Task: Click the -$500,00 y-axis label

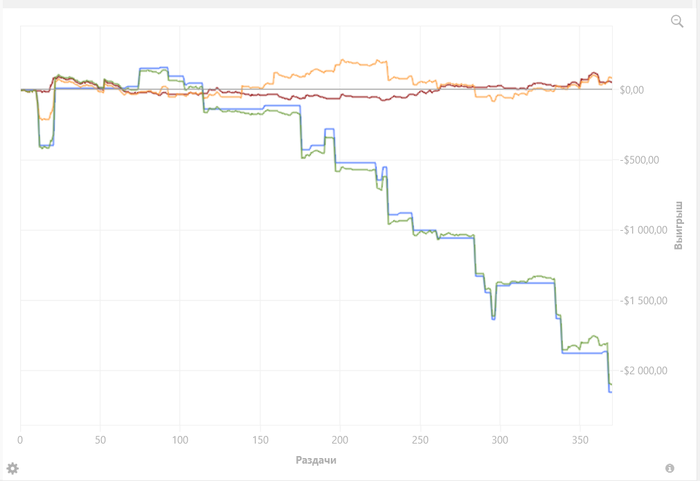Action: [x=640, y=160]
